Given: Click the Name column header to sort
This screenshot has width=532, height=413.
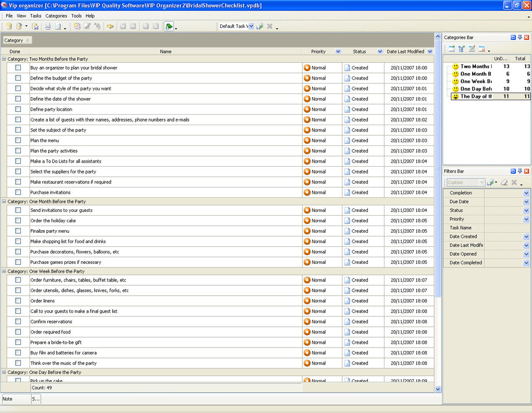Looking at the screenshot, I should pos(165,51).
